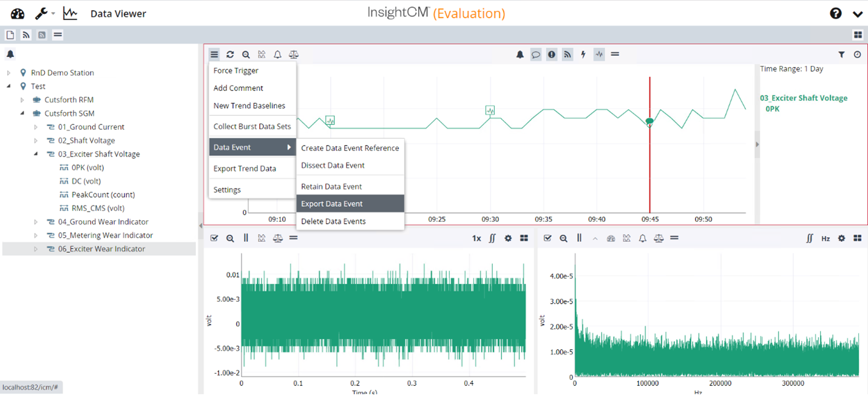Open the trend time range clock
The image size is (868, 396).
[857, 55]
